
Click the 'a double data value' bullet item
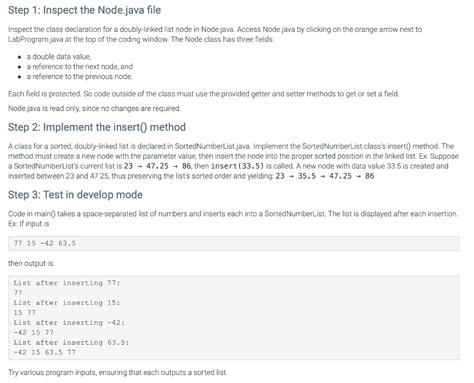click(59, 57)
